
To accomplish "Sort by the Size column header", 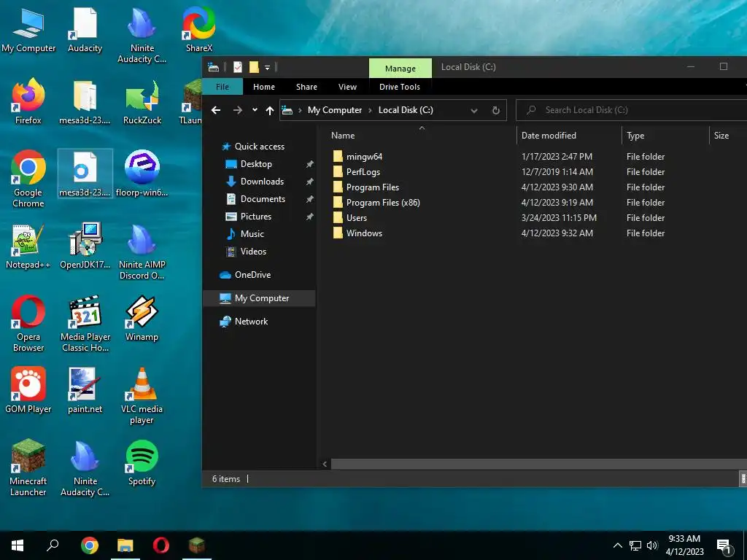I will pos(728,135).
